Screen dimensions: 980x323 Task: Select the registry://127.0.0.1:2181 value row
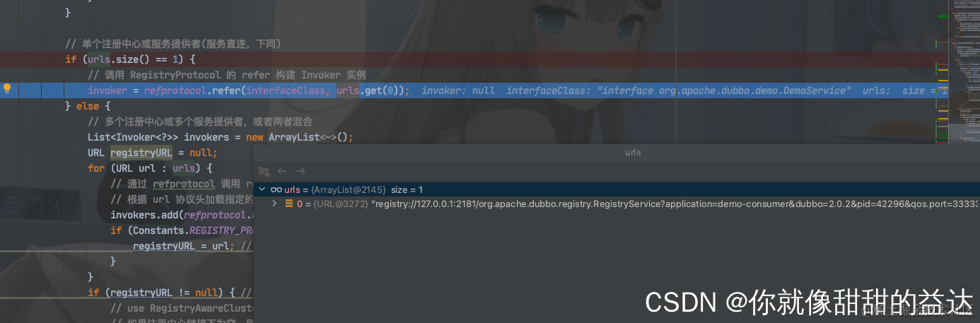point(617,204)
